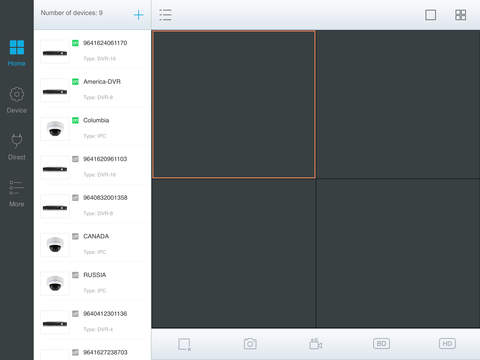This screenshot has height=360, width=480.
Task: Select HD stream quality
Action: pos(447,344)
